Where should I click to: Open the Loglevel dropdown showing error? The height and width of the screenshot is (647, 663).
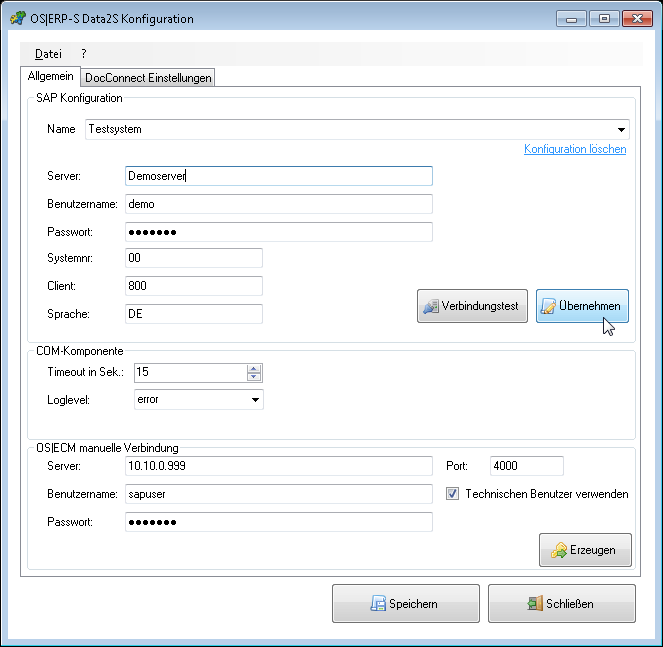[x=199, y=400]
